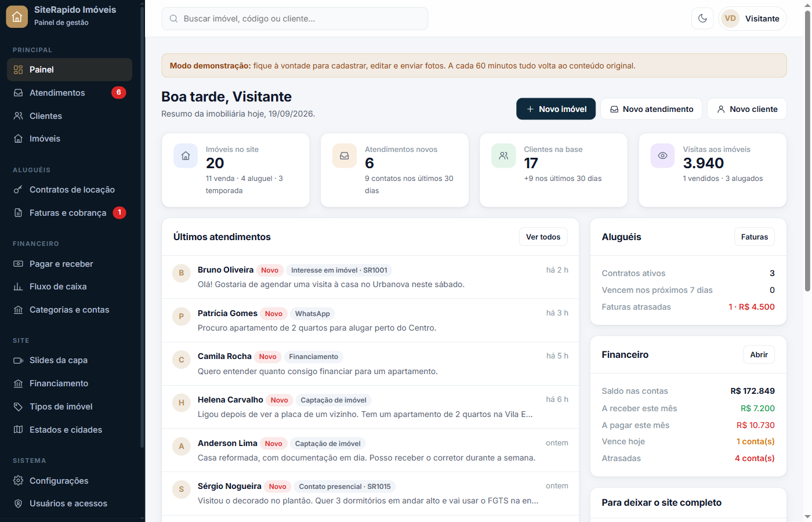Click the Abrir button in Financeiro
The image size is (812, 522).
click(x=759, y=354)
